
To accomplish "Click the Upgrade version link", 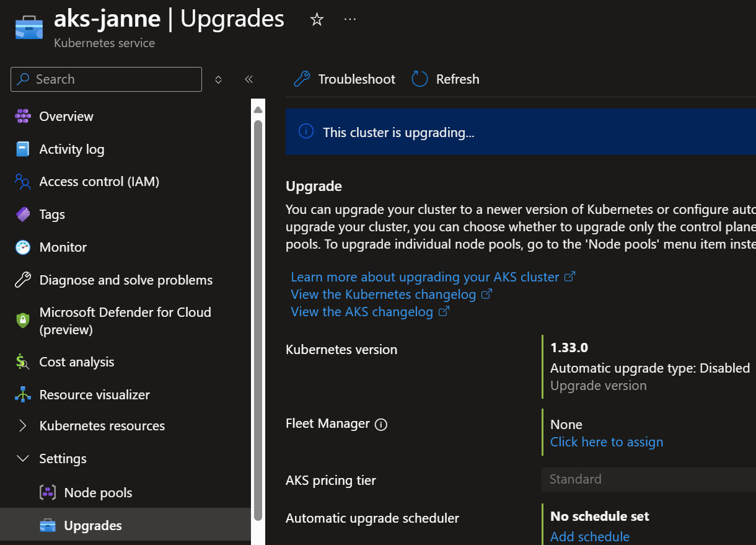I will (x=599, y=385).
